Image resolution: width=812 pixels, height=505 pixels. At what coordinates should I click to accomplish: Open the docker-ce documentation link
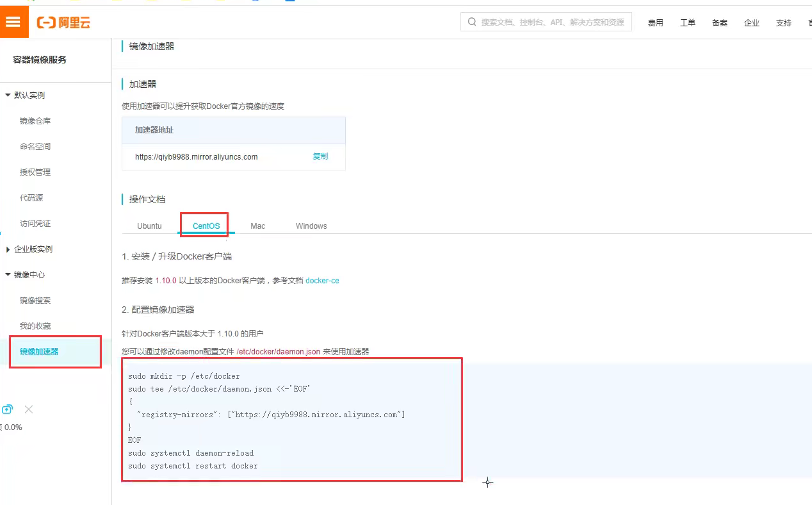[x=322, y=281]
